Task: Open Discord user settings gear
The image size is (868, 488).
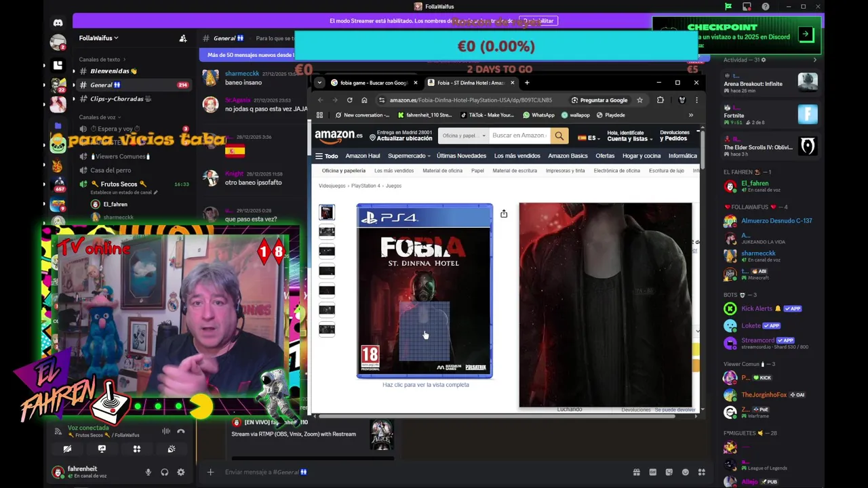Action: (x=180, y=472)
